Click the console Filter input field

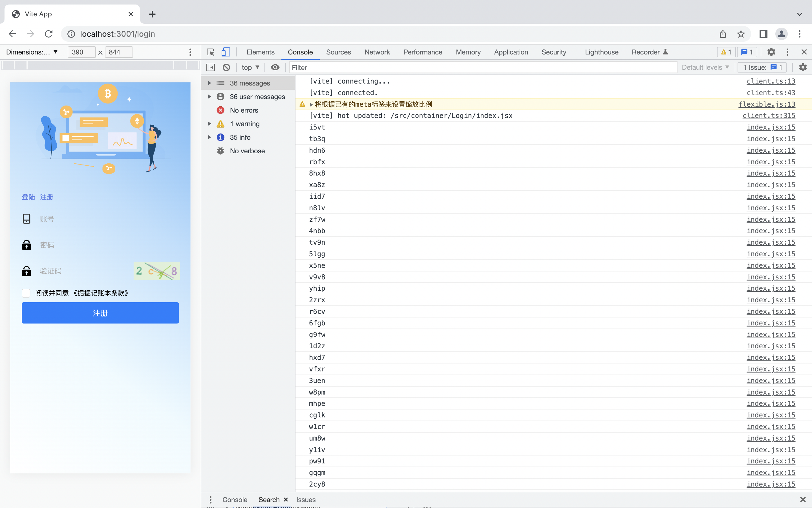point(483,67)
